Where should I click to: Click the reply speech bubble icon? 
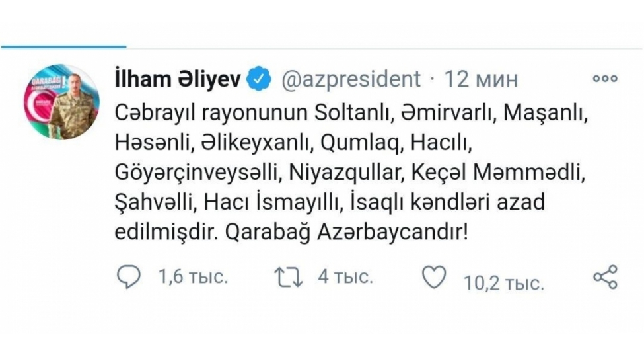129,278
